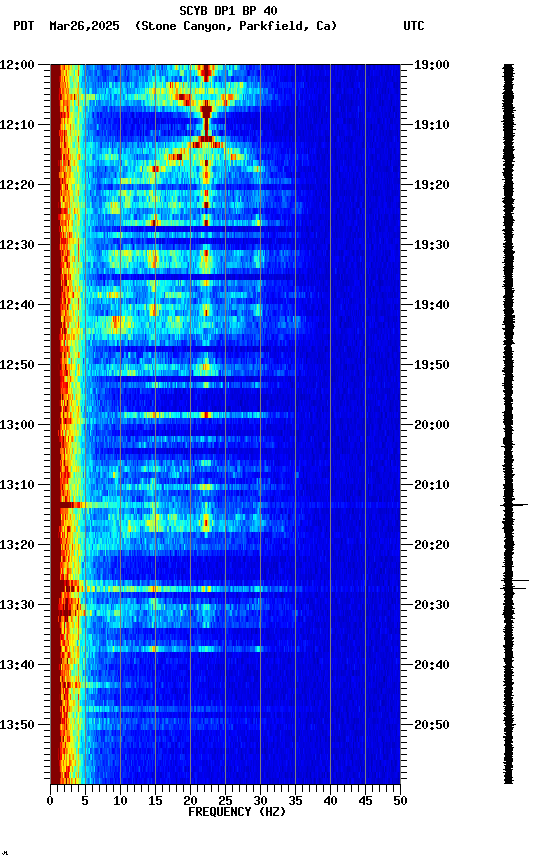The height and width of the screenshot is (864, 552).
Task: Click the date 'Mar26,2025'
Action: [84, 26]
